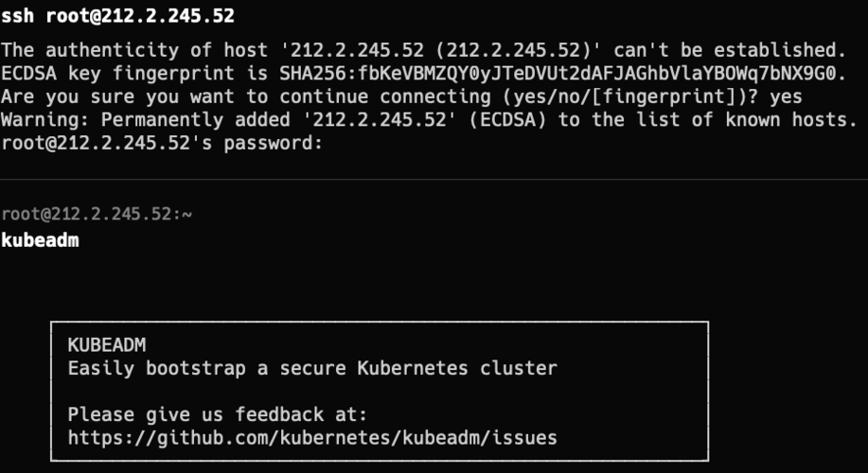The height and width of the screenshot is (473, 868).
Task: Open the GitHub kubeadm issues link
Action: [x=312, y=437]
